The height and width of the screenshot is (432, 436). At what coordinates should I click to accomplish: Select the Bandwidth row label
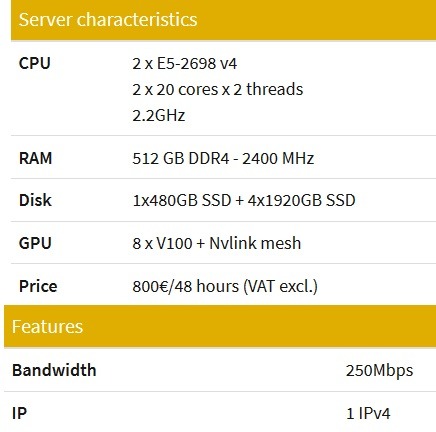click(54, 370)
